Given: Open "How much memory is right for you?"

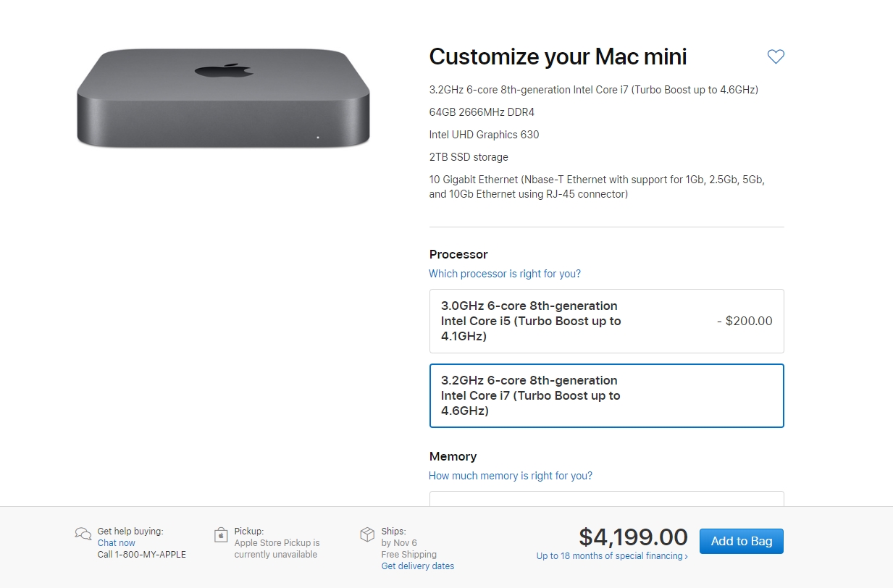Looking at the screenshot, I should [x=511, y=476].
